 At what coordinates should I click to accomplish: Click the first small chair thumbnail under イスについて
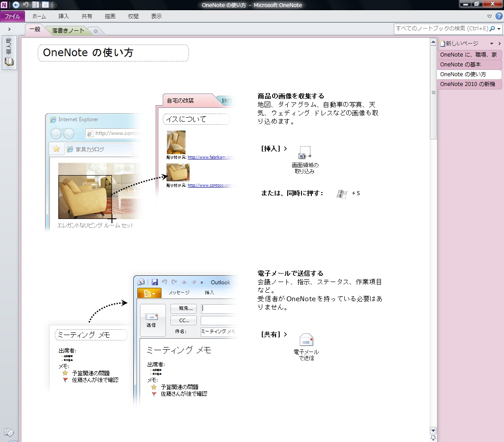coord(176,143)
